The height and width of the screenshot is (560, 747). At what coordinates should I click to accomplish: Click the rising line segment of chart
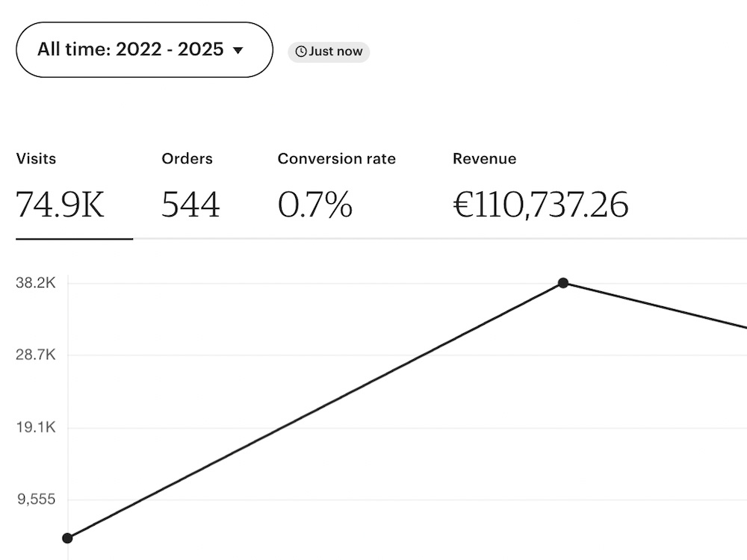click(315, 411)
